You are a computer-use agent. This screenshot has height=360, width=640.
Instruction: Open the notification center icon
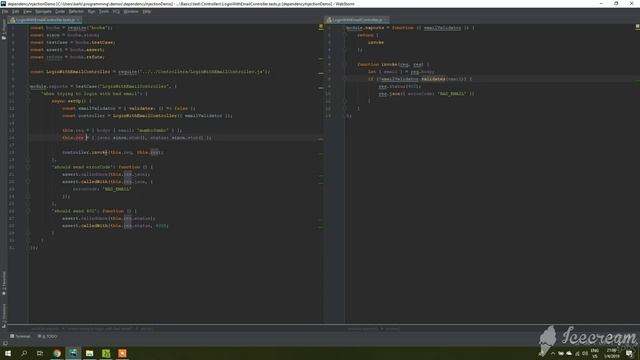click(629, 353)
